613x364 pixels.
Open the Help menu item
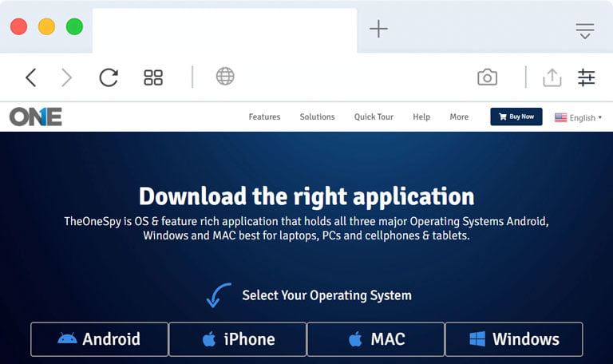pos(421,117)
